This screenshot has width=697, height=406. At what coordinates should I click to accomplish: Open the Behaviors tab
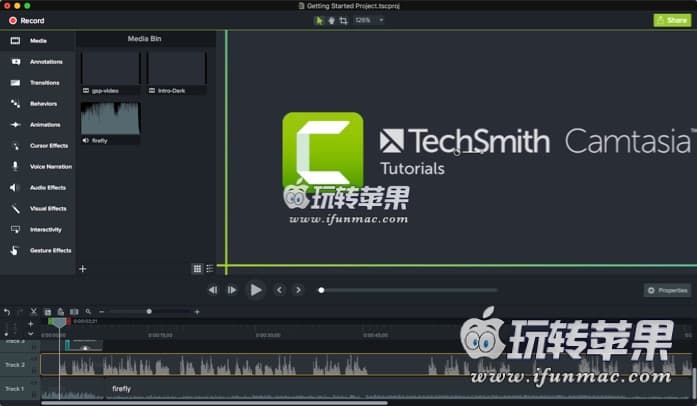pos(37,104)
